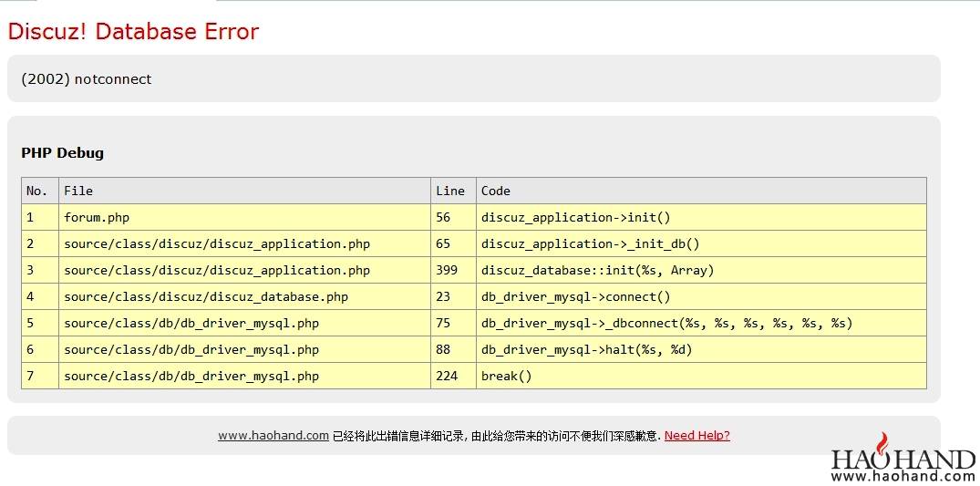The height and width of the screenshot is (486, 980).
Task: Select the Chinese apology message in footer
Action: tap(497, 436)
